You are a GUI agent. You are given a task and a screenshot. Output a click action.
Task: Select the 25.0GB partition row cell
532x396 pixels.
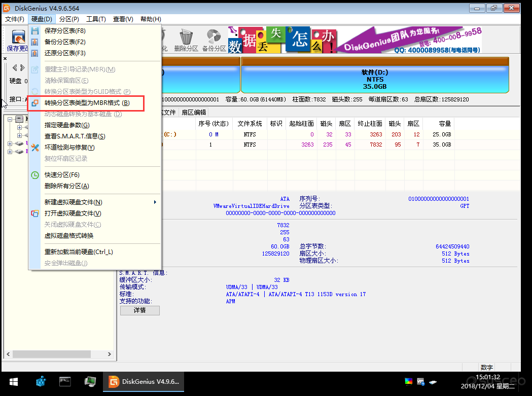[442, 135]
